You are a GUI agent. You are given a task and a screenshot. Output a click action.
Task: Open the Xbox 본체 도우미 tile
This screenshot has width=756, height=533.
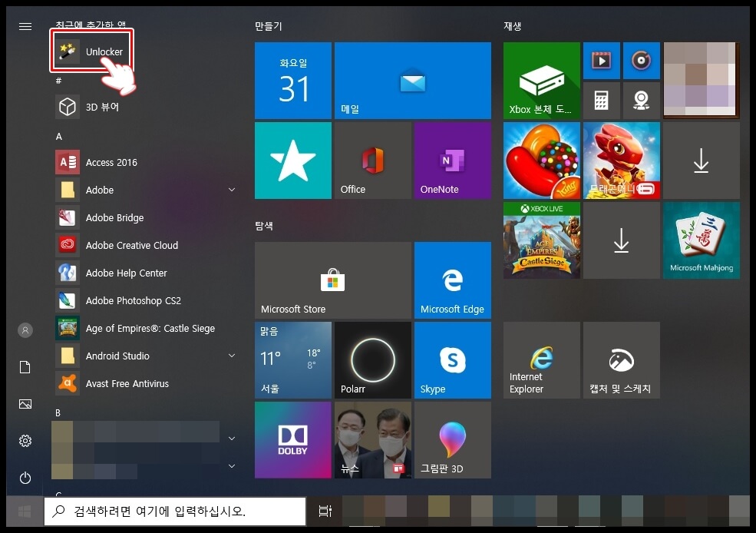541,81
